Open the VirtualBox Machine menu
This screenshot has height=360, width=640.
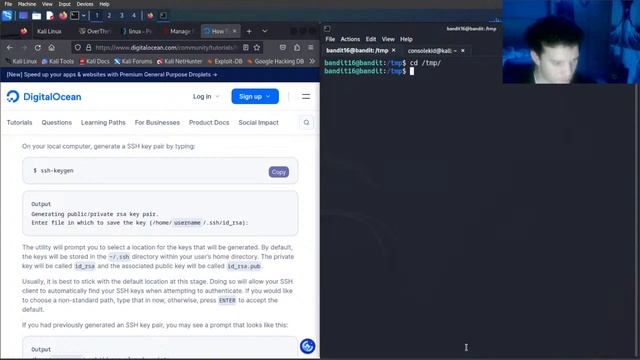pos(27,4)
